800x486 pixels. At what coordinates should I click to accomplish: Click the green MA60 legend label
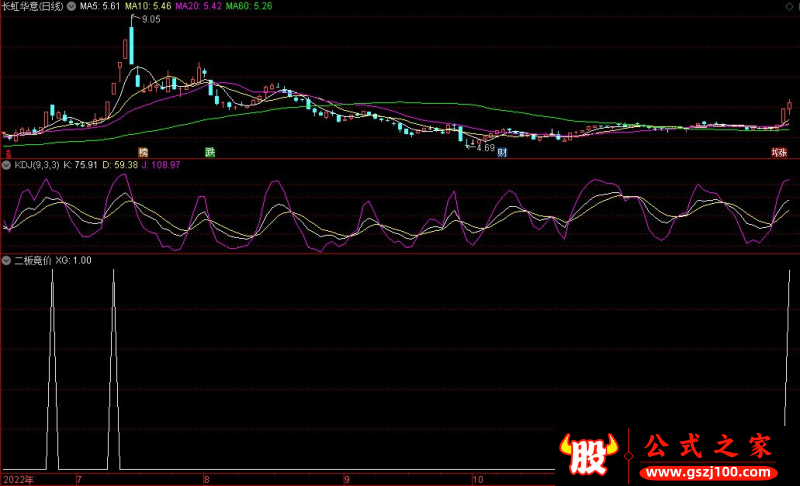coord(247,6)
